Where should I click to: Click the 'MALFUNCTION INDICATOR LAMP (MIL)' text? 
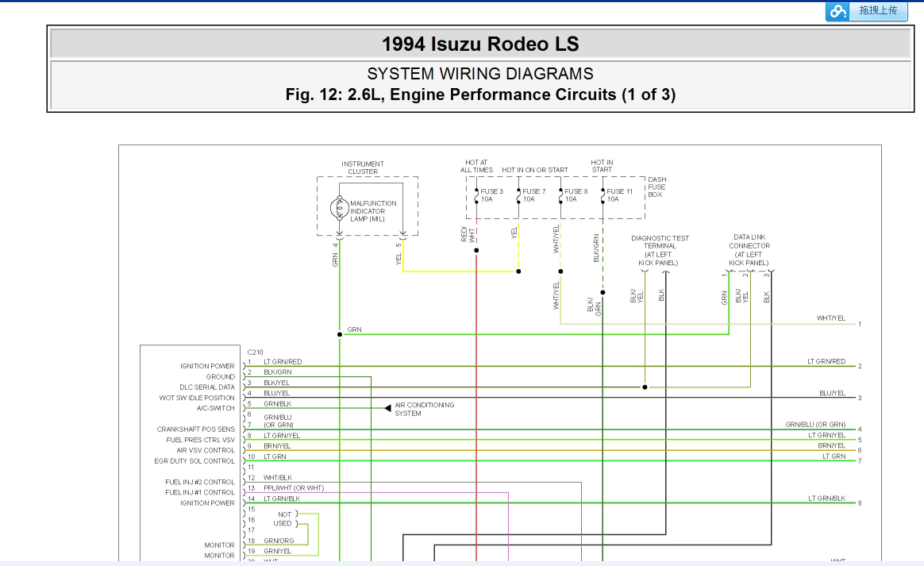[373, 211]
